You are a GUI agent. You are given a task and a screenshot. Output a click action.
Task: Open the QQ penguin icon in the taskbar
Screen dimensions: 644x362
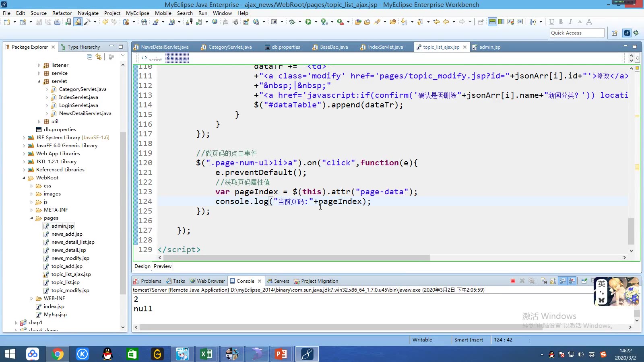point(107,354)
